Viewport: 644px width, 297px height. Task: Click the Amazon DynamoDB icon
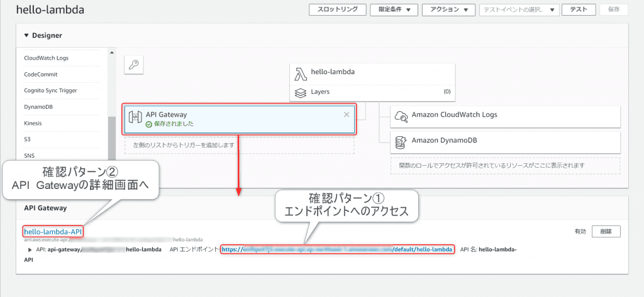pos(400,141)
